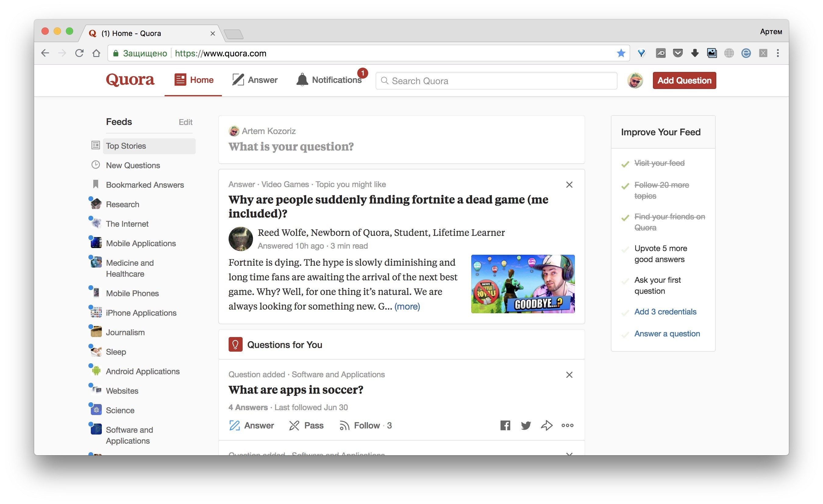Follow the soccer apps question
This screenshot has width=823, height=504.
(365, 425)
